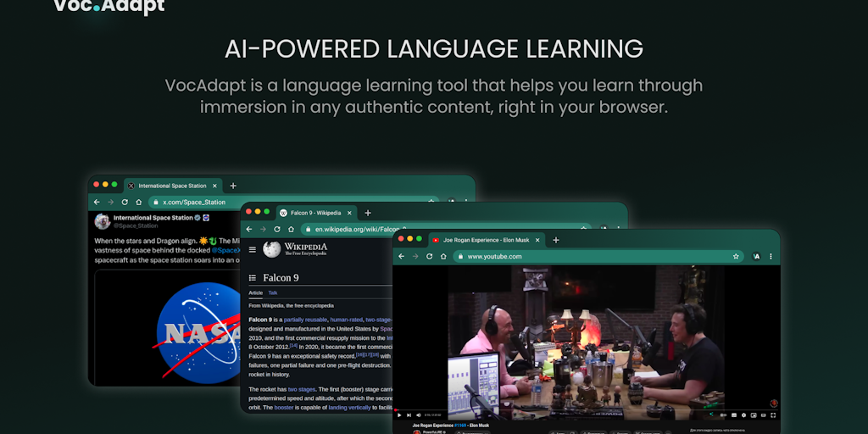Screen dimensions: 868x434
Task: Open YouTube player settings gear
Action: (743, 415)
